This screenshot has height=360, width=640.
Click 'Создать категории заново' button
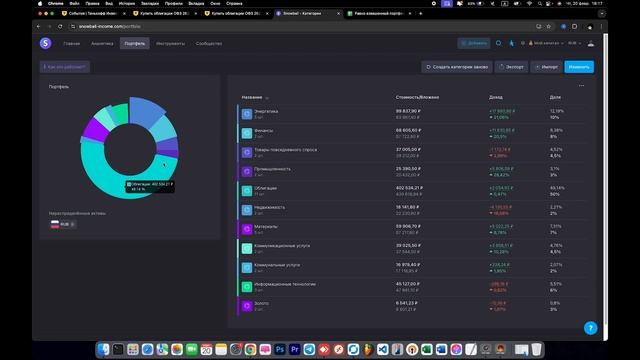457,67
